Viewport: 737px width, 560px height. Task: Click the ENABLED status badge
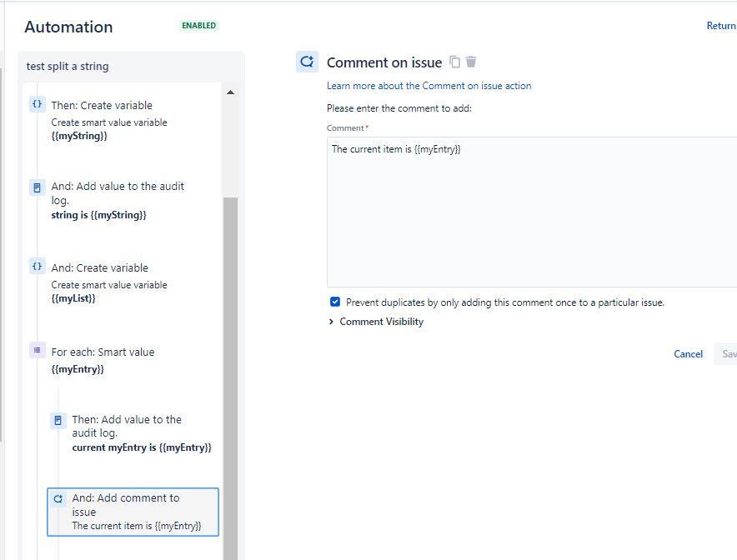(198, 25)
